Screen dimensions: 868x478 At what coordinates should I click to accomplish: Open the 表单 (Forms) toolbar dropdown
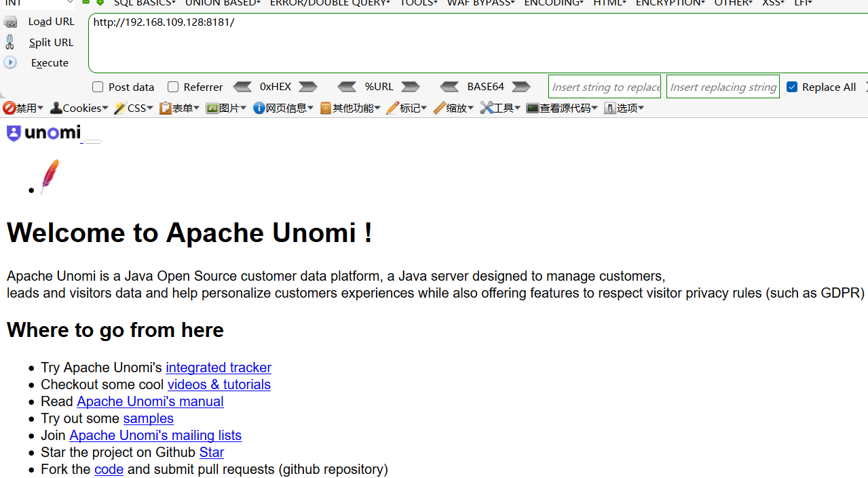pos(179,108)
